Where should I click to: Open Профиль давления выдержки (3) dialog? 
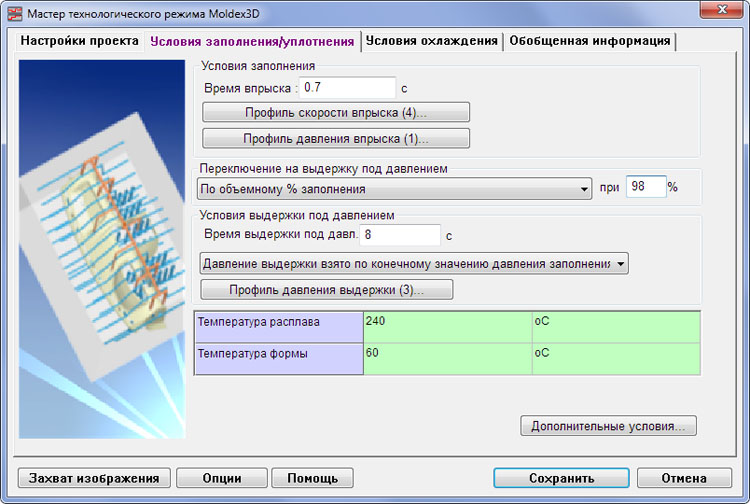pos(327,290)
